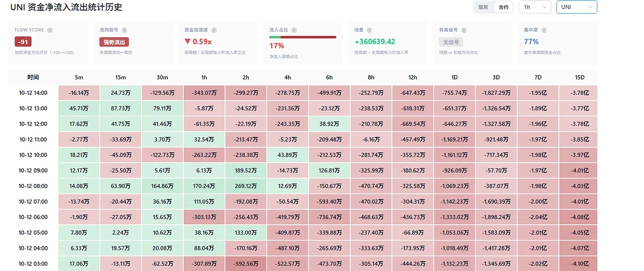This screenshot has width=644, height=271.
Task: Click the 无信号 divergence badge
Action: [451, 42]
